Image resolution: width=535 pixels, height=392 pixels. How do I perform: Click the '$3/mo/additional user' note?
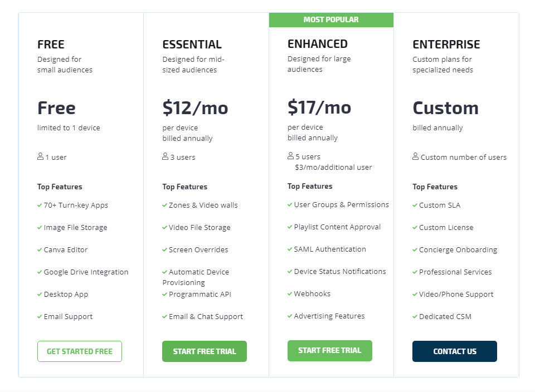click(333, 167)
